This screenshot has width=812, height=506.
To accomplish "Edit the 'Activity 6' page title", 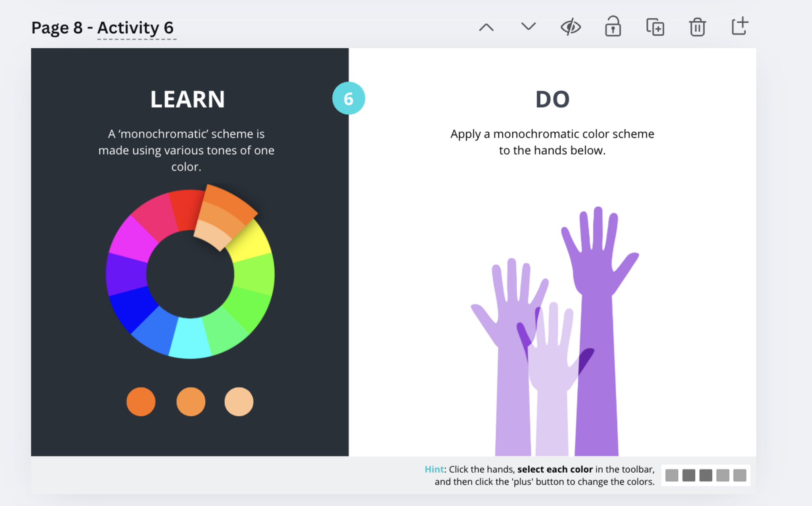I will (x=136, y=28).
